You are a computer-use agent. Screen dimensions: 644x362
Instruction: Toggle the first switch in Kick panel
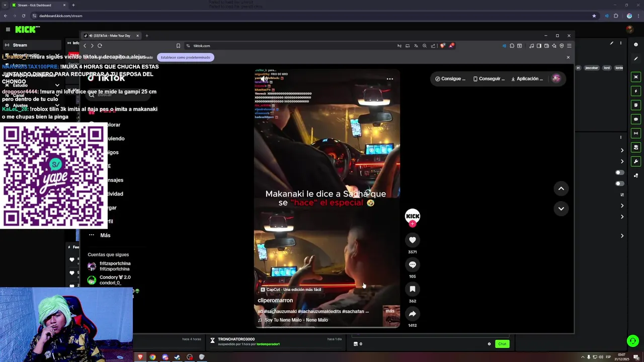click(x=620, y=172)
